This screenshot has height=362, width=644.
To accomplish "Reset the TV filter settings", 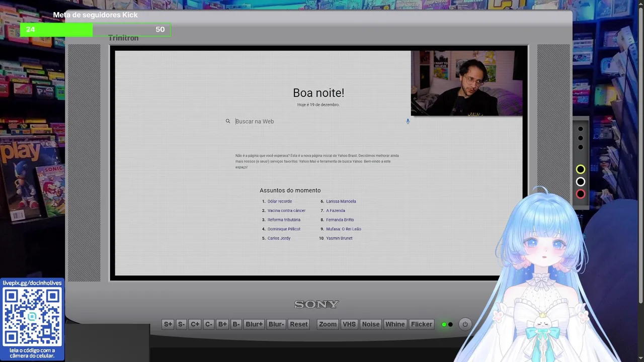I will (x=299, y=324).
